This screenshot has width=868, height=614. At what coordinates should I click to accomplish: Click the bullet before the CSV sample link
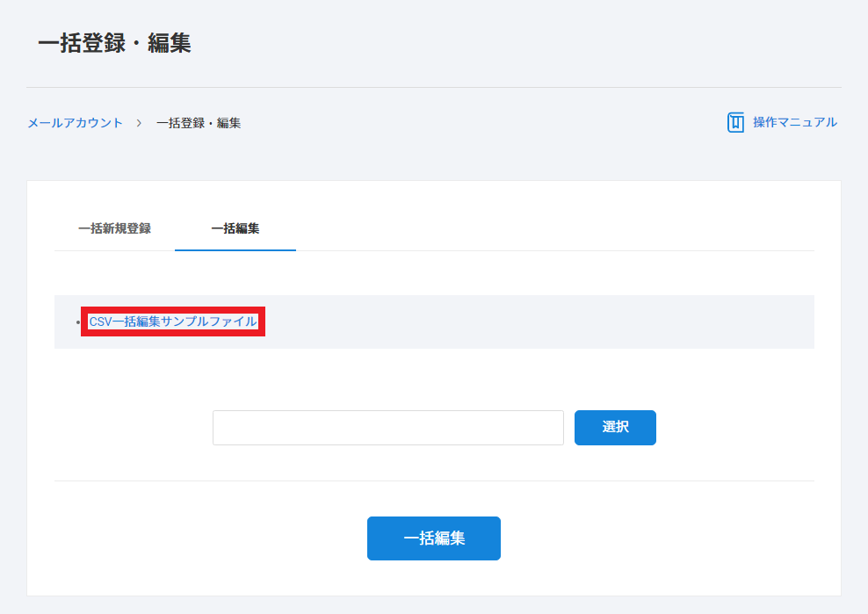tap(77, 323)
